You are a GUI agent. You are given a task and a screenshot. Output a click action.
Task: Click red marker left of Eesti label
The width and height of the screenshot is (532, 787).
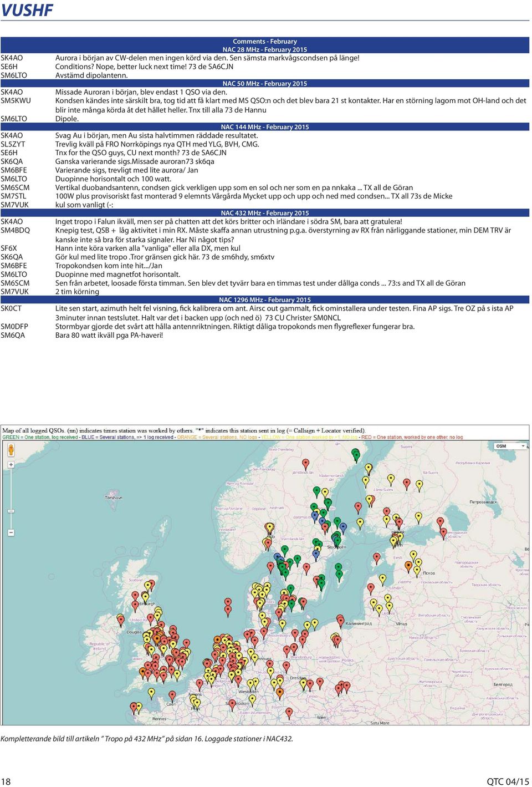(377, 557)
